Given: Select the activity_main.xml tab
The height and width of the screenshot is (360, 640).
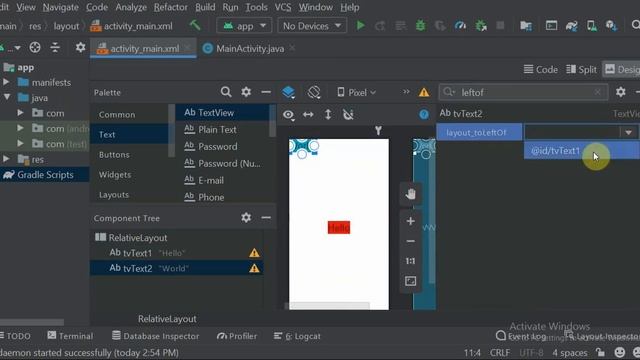Looking at the screenshot, I should [x=143, y=49].
